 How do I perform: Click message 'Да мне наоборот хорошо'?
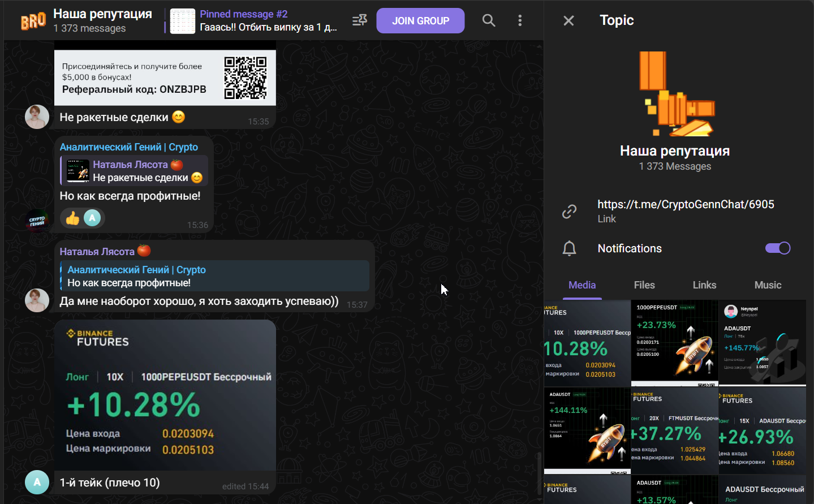click(199, 301)
